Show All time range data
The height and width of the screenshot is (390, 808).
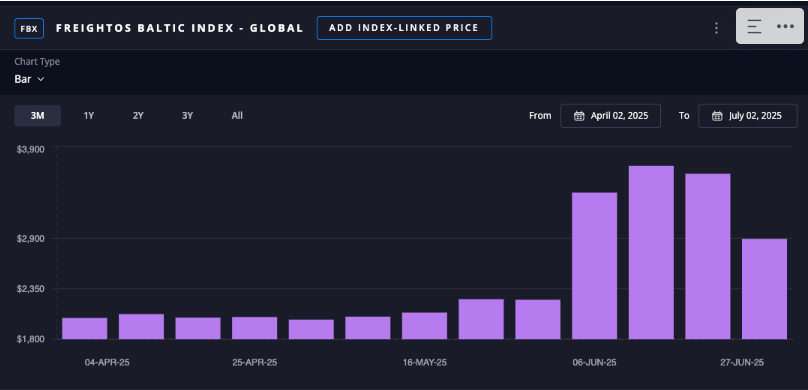(237, 116)
